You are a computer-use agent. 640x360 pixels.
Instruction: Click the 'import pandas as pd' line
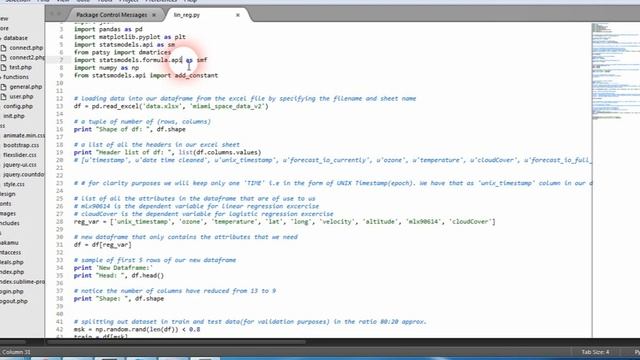108,29
